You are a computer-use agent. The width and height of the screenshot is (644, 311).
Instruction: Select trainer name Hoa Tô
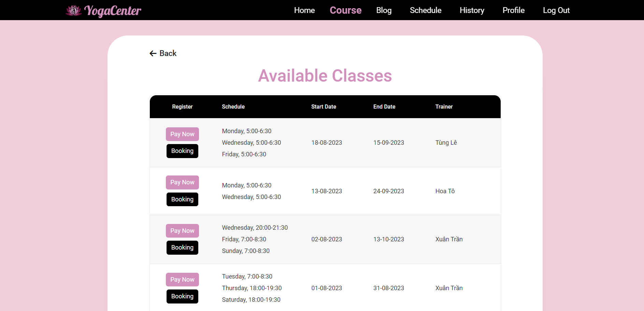coord(445,191)
